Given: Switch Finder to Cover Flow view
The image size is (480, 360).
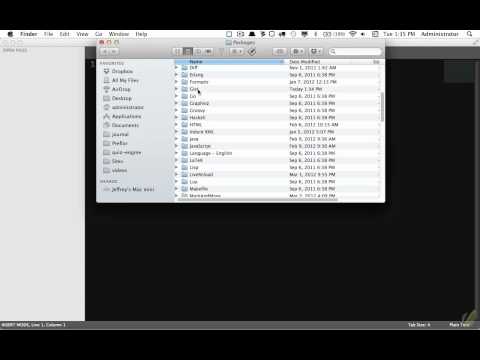Looking at the screenshot, I should click(x=209, y=52).
